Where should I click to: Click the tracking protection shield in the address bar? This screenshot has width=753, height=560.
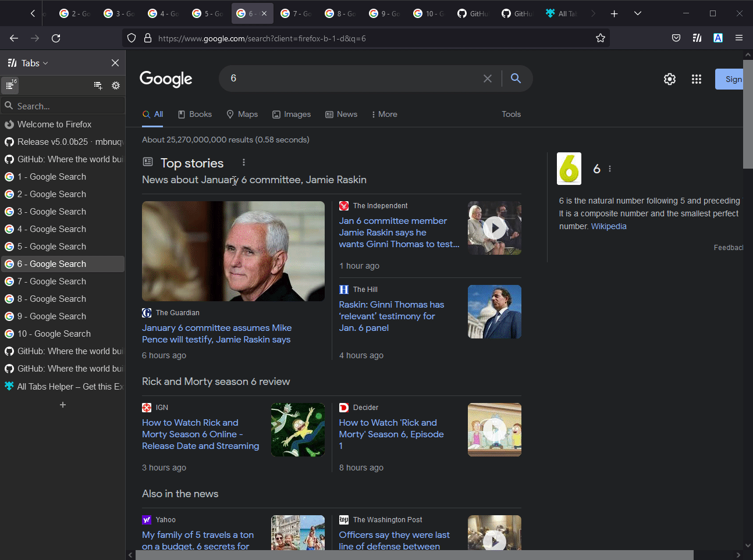click(132, 38)
